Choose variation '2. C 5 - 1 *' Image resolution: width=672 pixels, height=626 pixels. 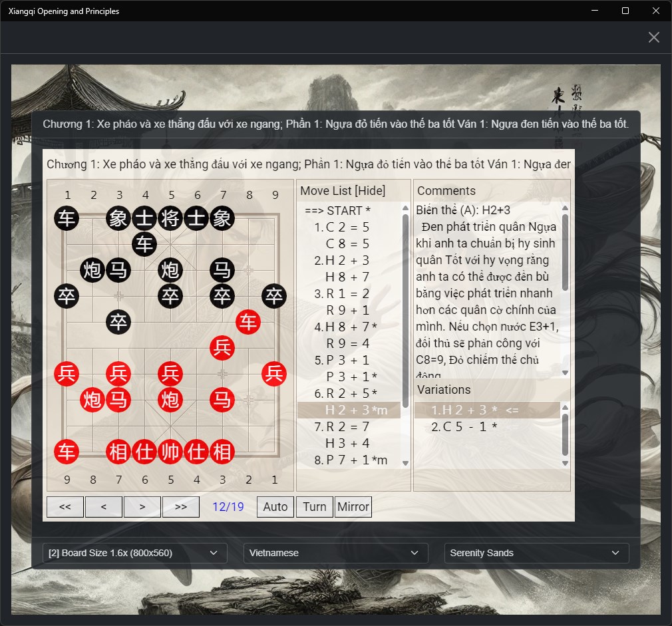point(487,427)
